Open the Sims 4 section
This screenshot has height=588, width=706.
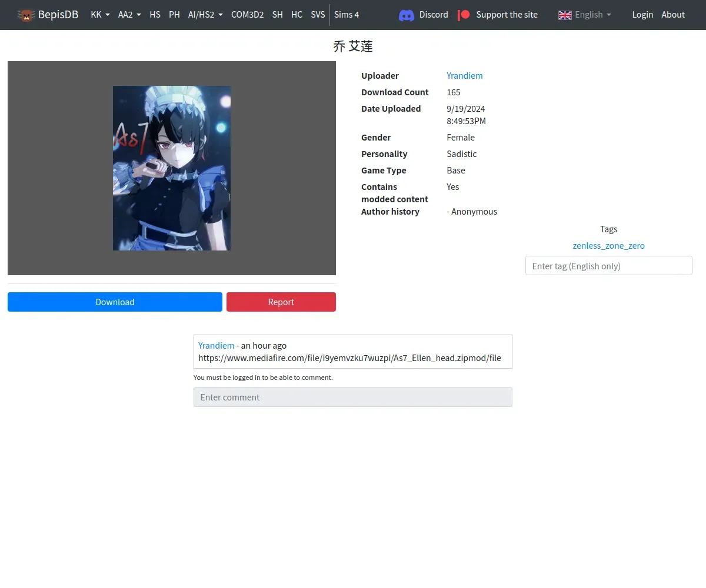(x=347, y=15)
